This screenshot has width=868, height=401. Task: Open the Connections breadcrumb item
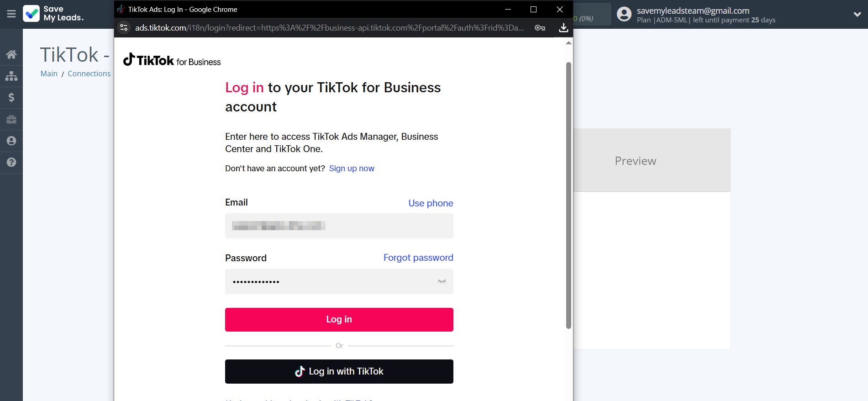tap(89, 74)
